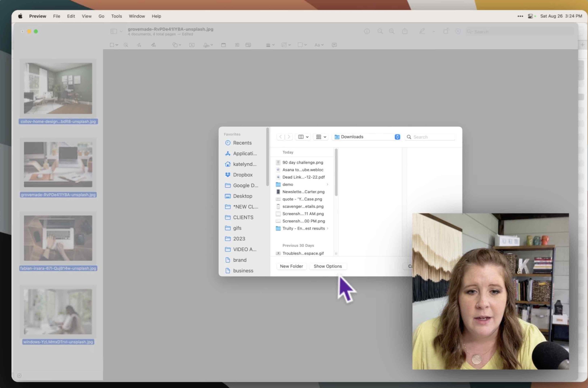
Task: Open the Downloads location popup
Action: (x=366, y=137)
